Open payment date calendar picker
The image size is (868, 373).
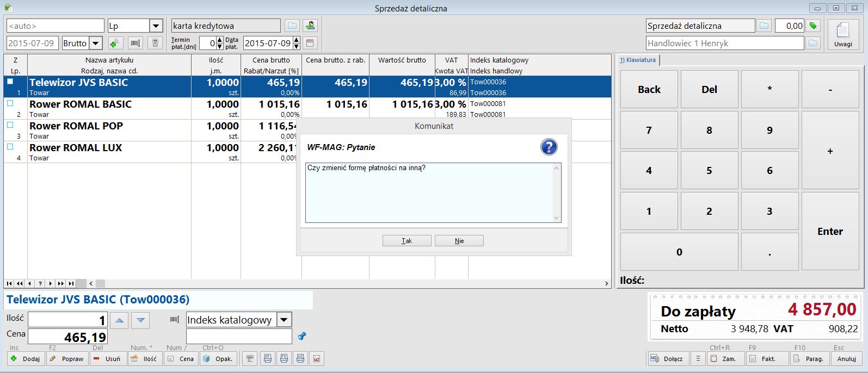(x=310, y=43)
